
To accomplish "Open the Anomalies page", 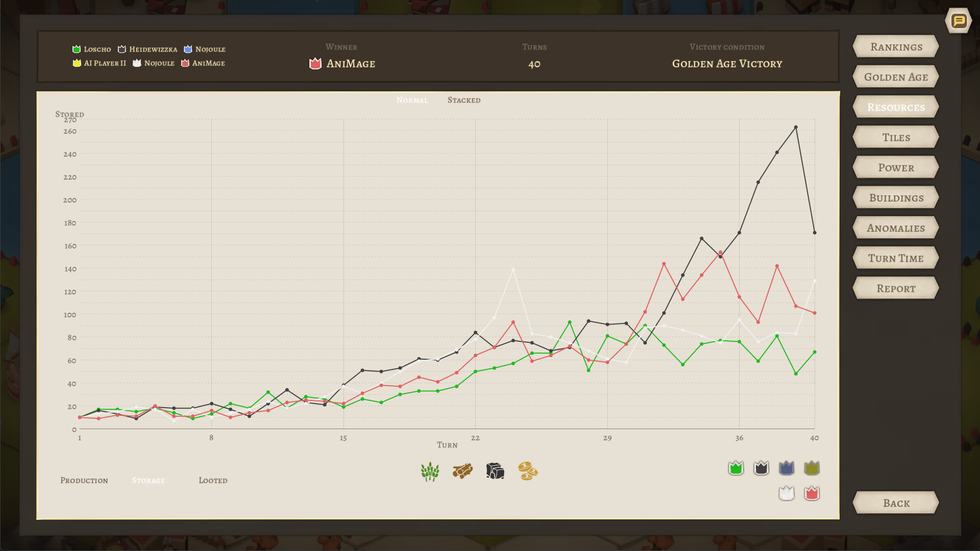I will 896,228.
